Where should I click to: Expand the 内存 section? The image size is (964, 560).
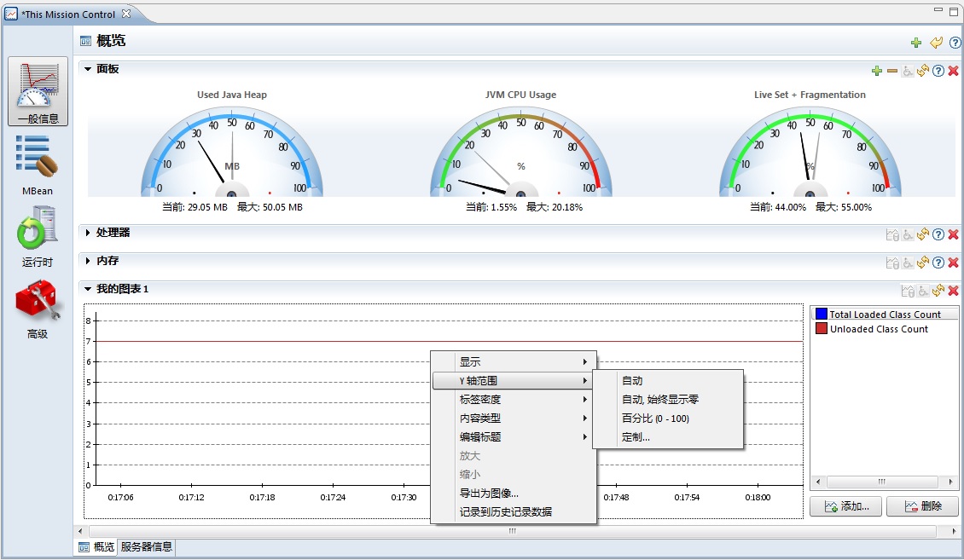tap(88, 261)
